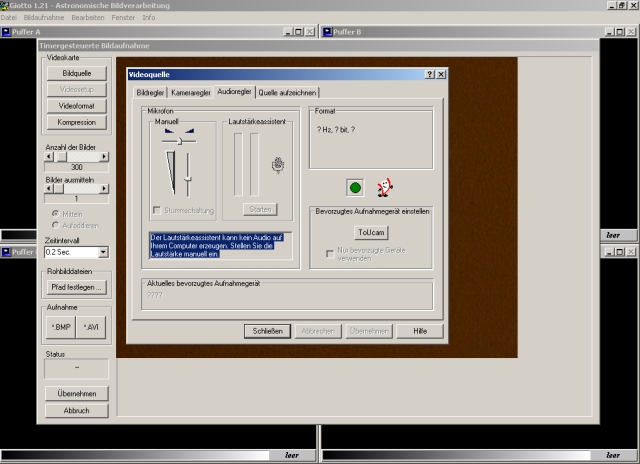Screen dimensions: 640x464
Task: Click the Giotto application icon in title bar
Action: (5, 5)
